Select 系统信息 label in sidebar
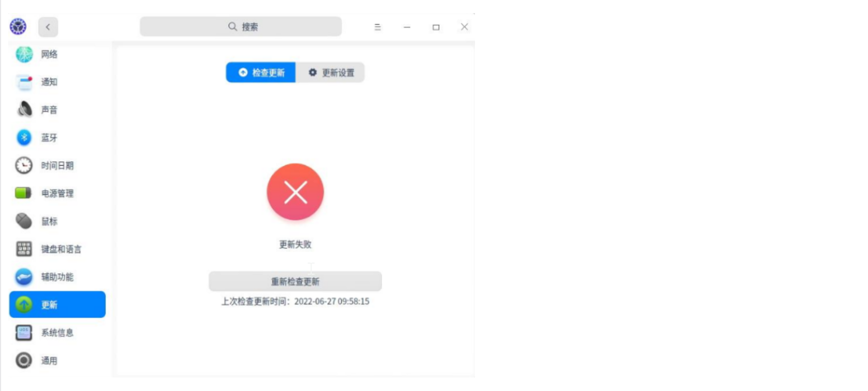Image resolution: width=868 pixels, height=391 pixels. 57,333
